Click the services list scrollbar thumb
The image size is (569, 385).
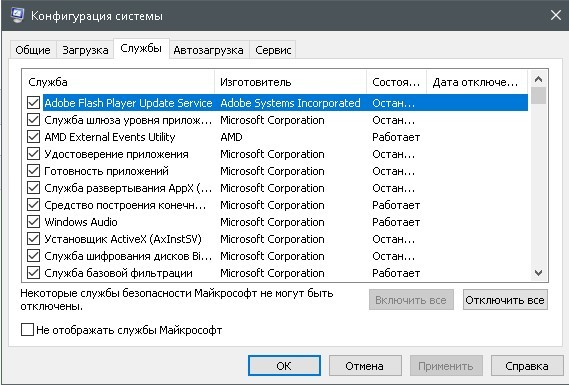coord(539,96)
